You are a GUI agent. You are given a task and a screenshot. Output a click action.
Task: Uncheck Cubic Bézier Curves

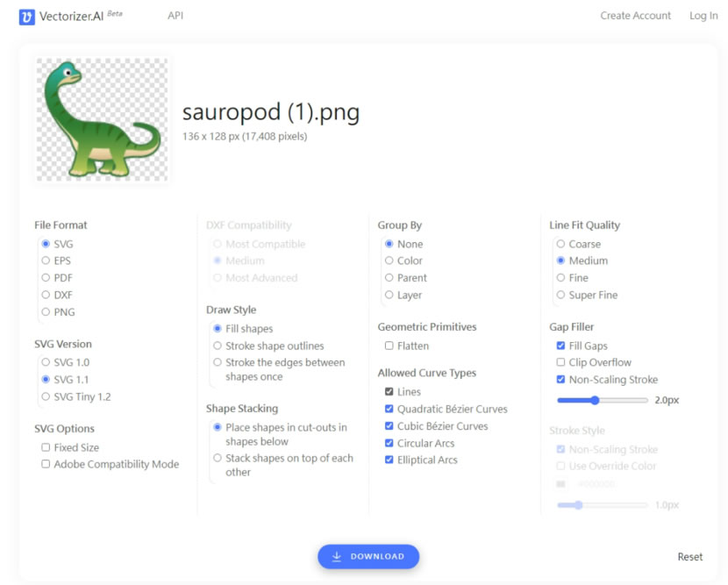click(389, 425)
